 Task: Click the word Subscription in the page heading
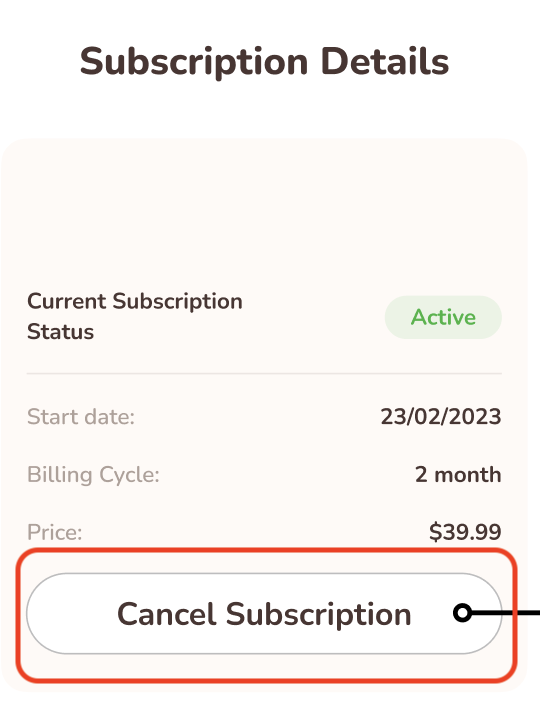point(194,62)
